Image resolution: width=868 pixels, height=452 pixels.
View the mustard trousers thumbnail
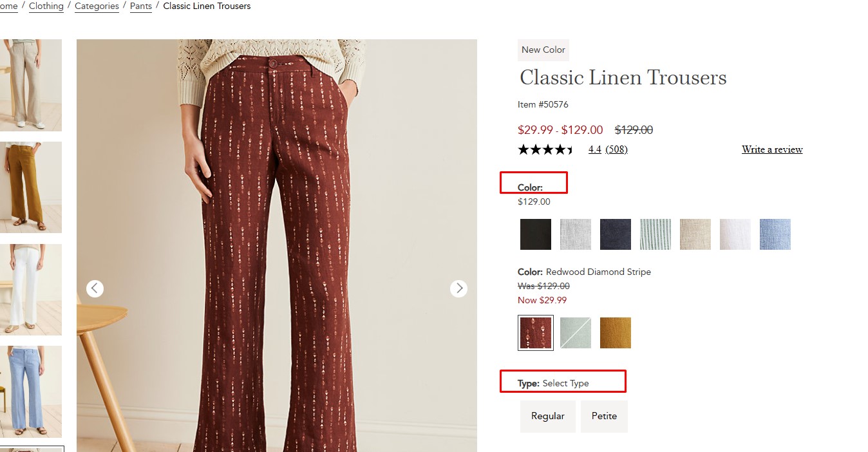(x=31, y=187)
